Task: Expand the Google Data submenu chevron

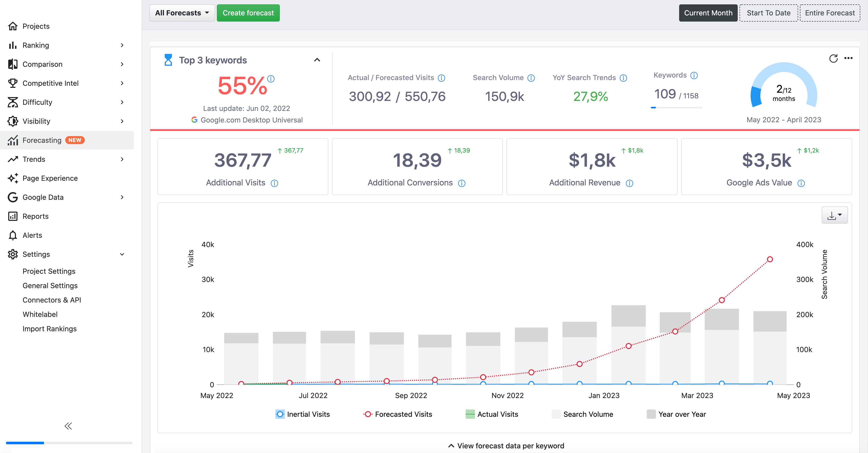Action: [122, 197]
